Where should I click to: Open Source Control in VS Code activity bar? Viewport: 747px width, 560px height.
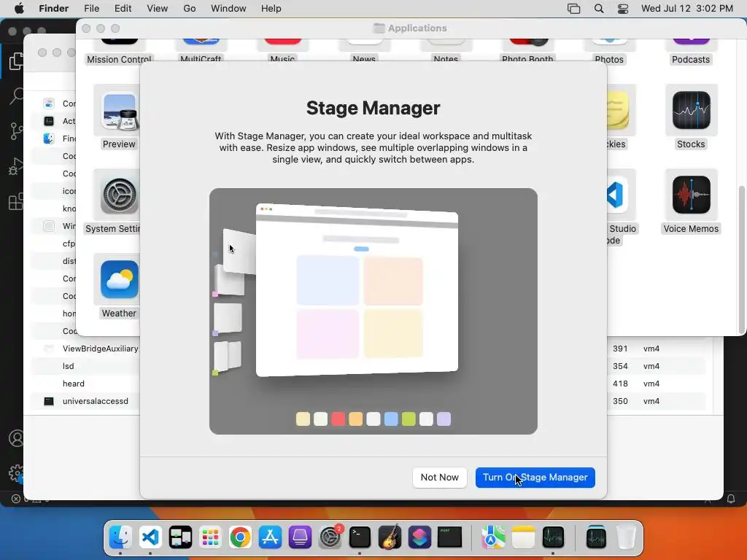(16, 131)
